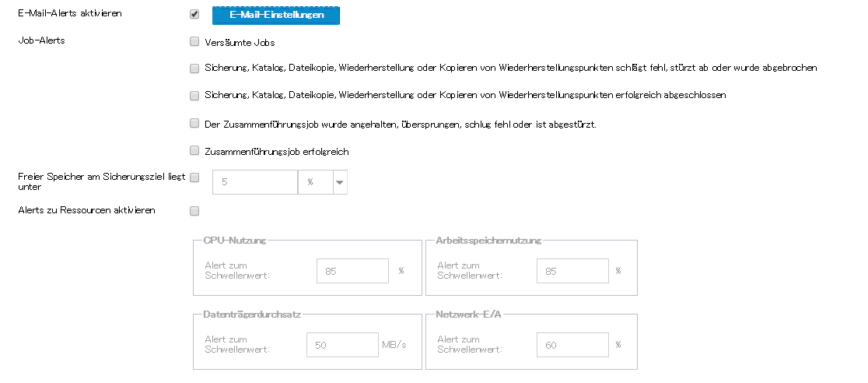This screenshot has width=868, height=383.
Task: Uncheck the E-Mail-Alerts aktivieren checkbox
Action: point(194,14)
